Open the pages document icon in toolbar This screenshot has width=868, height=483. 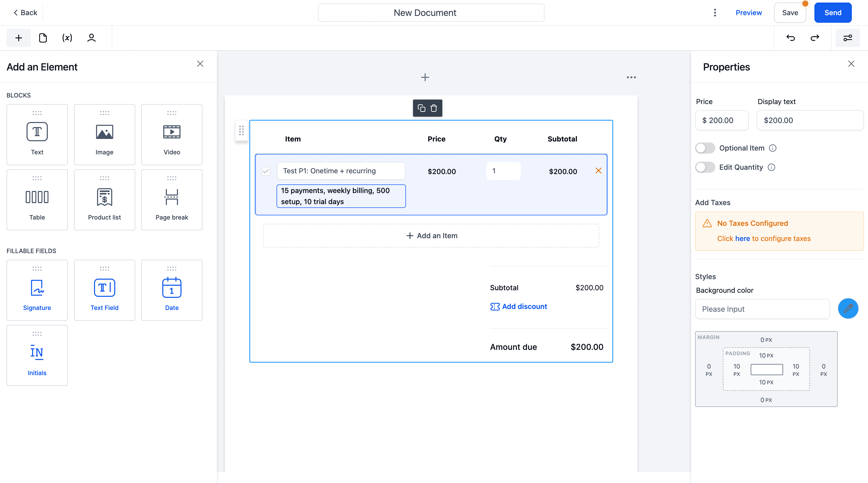click(43, 38)
